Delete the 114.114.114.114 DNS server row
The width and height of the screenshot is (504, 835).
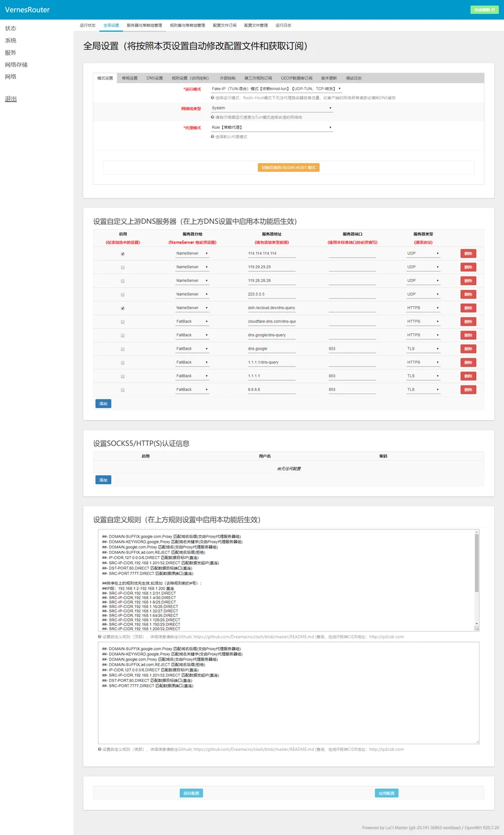(468, 253)
